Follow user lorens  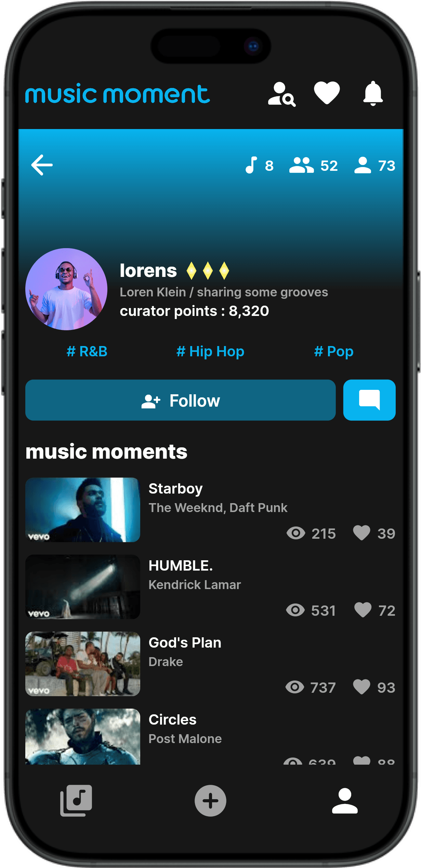click(181, 400)
